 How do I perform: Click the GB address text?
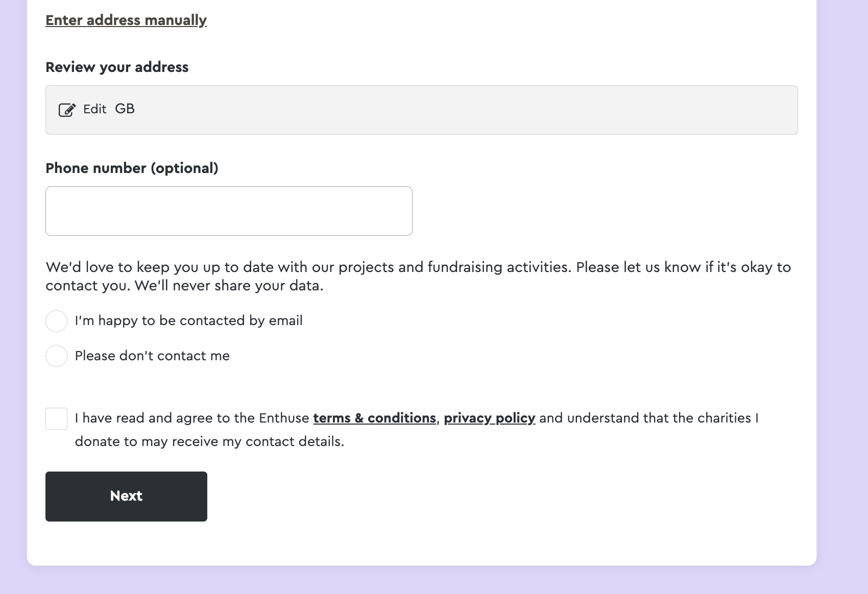(125, 109)
